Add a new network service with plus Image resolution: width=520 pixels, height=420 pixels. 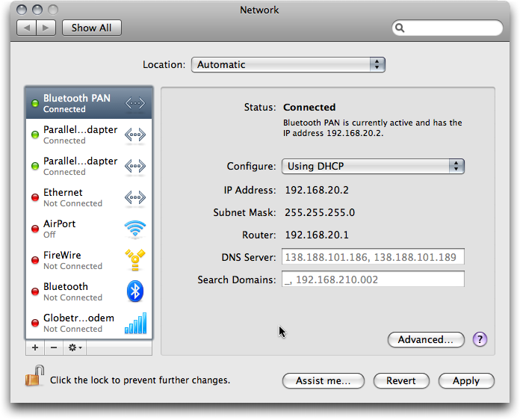(x=35, y=348)
